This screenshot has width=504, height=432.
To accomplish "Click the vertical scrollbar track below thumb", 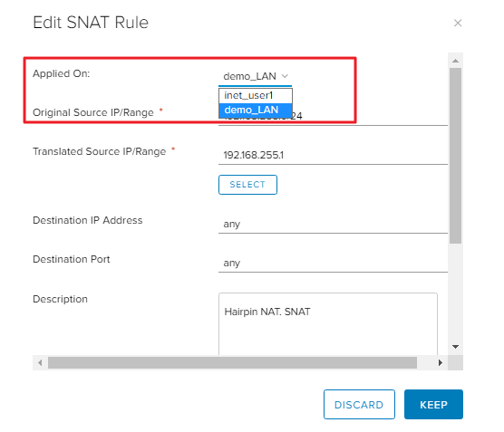I will point(455,292).
